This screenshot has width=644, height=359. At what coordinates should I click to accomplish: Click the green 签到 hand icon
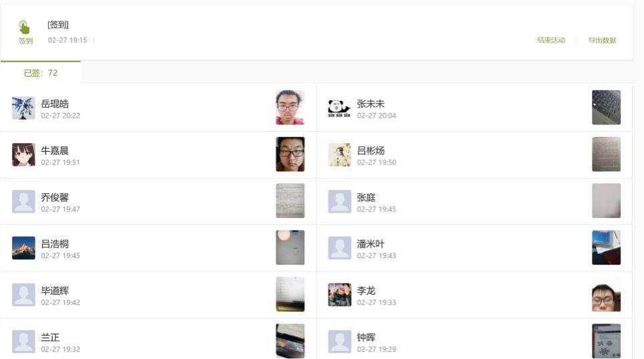point(24,27)
